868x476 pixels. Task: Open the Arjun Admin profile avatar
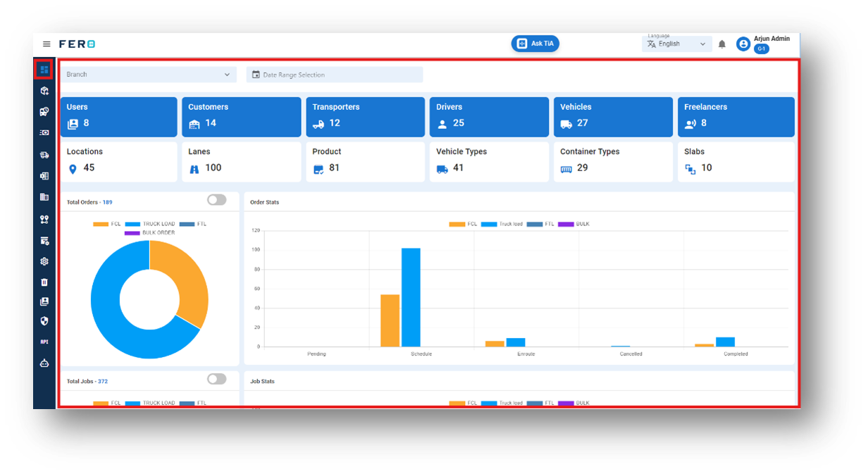743,44
